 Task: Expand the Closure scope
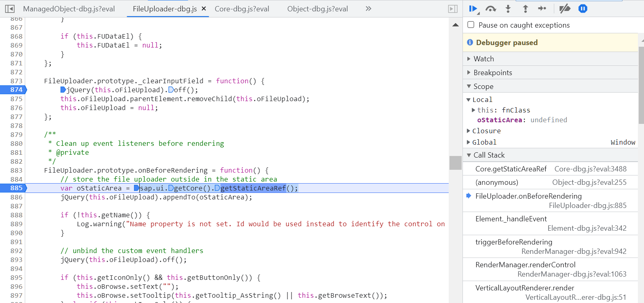click(486, 131)
